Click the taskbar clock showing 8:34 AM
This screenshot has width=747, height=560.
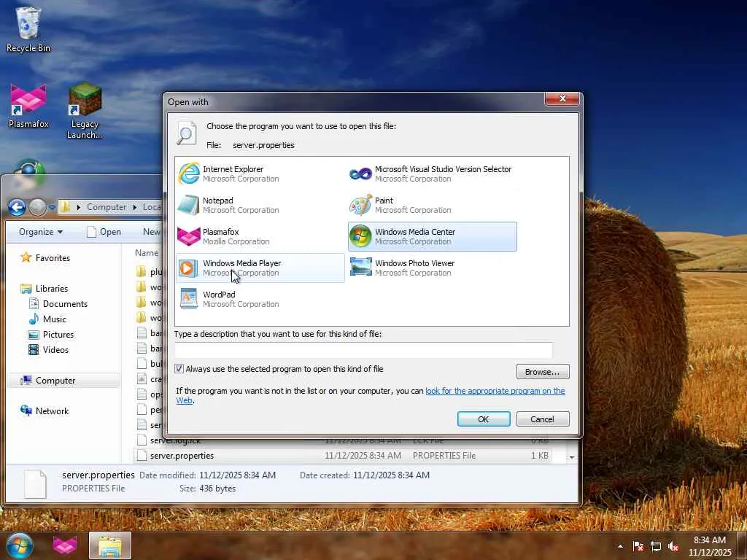pos(709,546)
